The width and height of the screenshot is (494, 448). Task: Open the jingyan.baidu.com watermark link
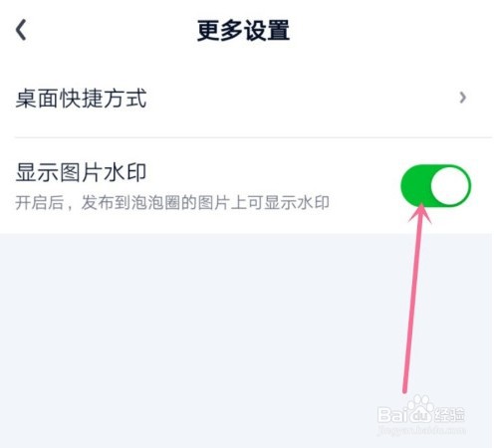click(421, 430)
